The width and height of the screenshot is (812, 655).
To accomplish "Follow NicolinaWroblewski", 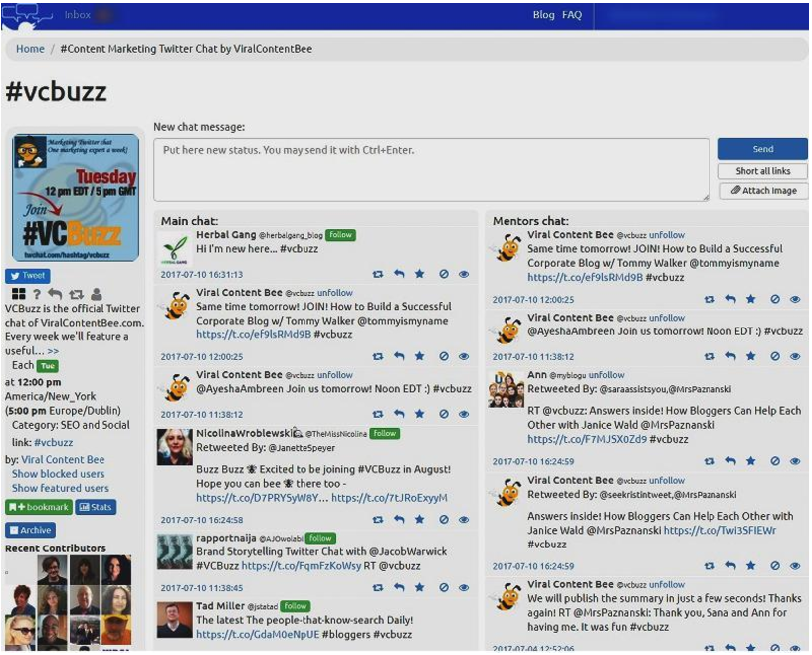I will coord(385,433).
